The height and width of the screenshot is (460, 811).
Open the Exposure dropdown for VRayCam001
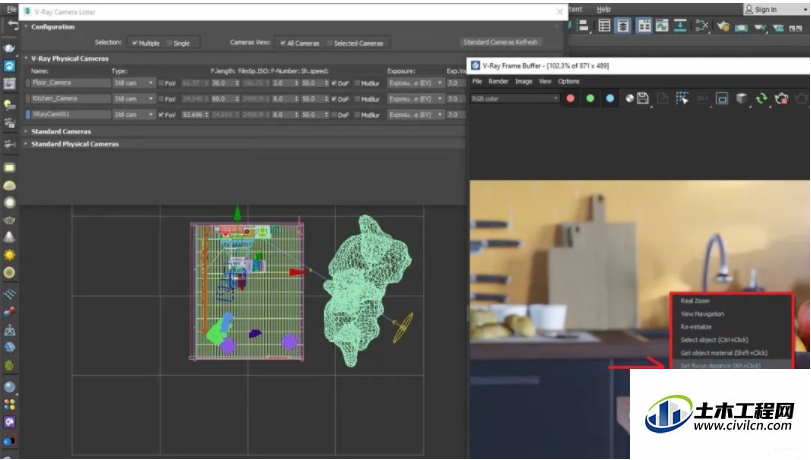point(416,114)
